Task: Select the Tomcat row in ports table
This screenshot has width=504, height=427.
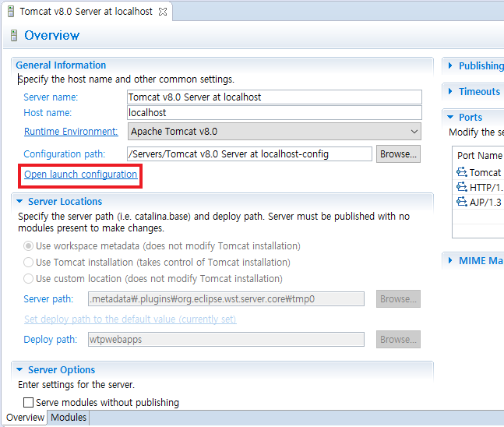Action: point(478,172)
